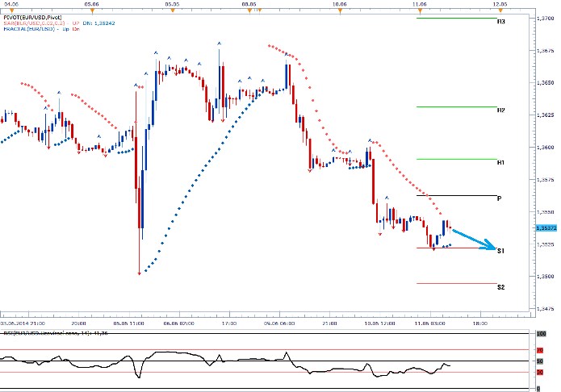Click the 1,3675 price axis label
This screenshot has width=561, height=392.
[x=546, y=51]
